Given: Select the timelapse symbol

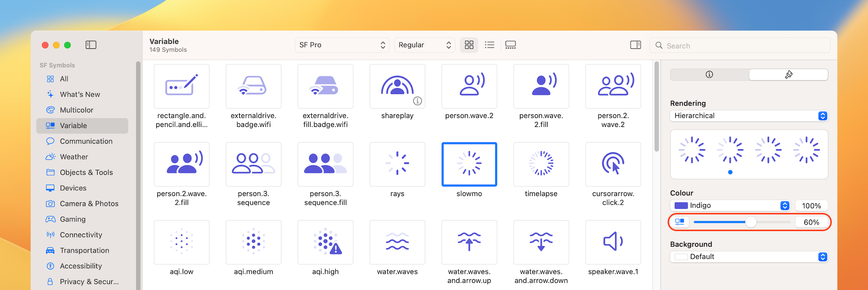Looking at the screenshot, I should click(x=541, y=164).
